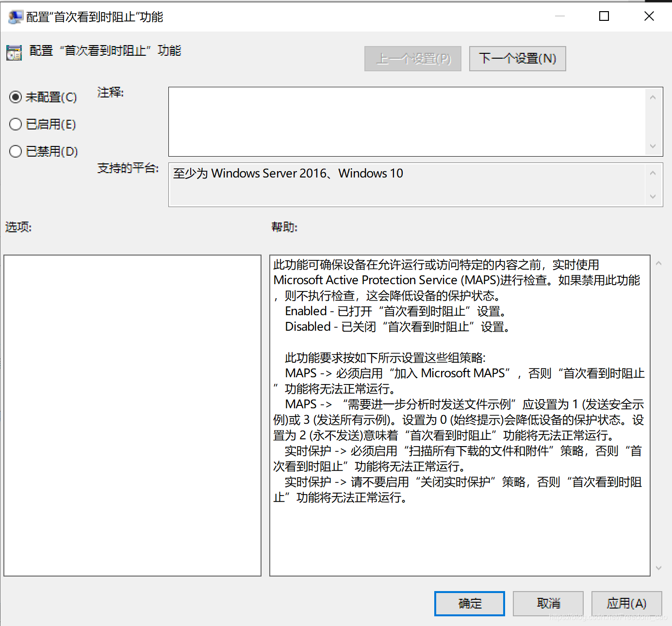
Task: Click the comment box scroll-up arrow
Action: coord(653,97)
